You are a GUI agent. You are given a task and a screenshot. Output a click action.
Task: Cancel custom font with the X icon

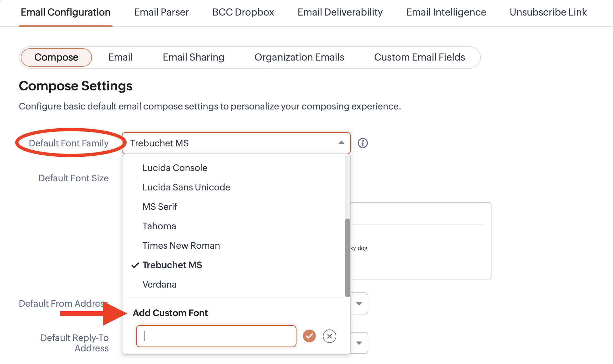(330, 336)
